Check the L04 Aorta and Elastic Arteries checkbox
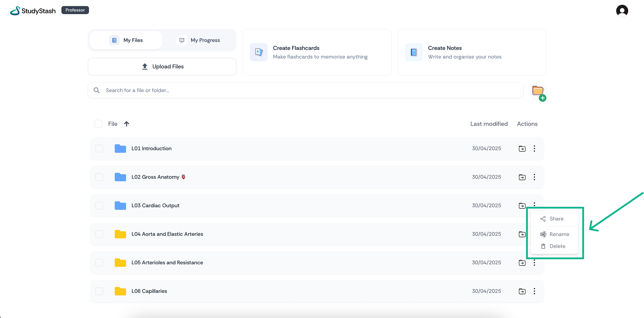The width and height of the screenshot is (644, 318). click(x=99, y=234)
